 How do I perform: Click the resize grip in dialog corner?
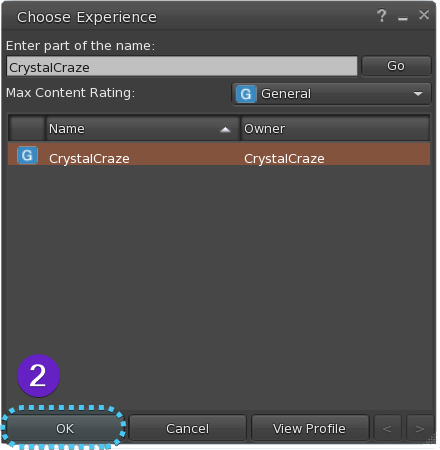click(x=431, y=439)
